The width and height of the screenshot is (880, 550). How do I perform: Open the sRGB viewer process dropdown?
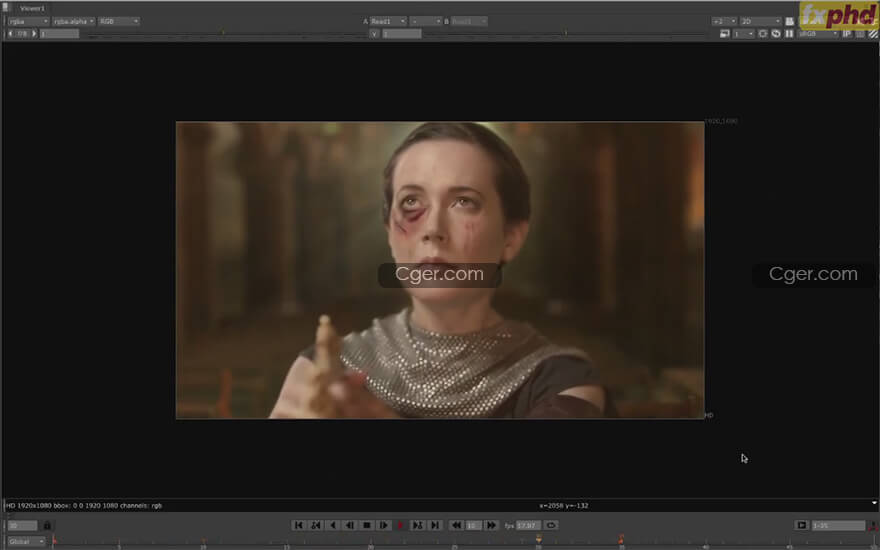coord(818,34)
